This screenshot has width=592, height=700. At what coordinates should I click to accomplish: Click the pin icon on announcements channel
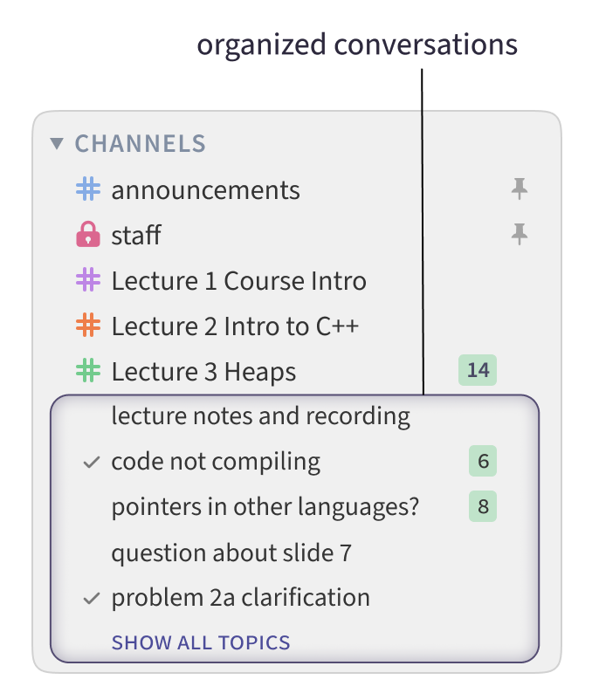[x=520, y=189]
